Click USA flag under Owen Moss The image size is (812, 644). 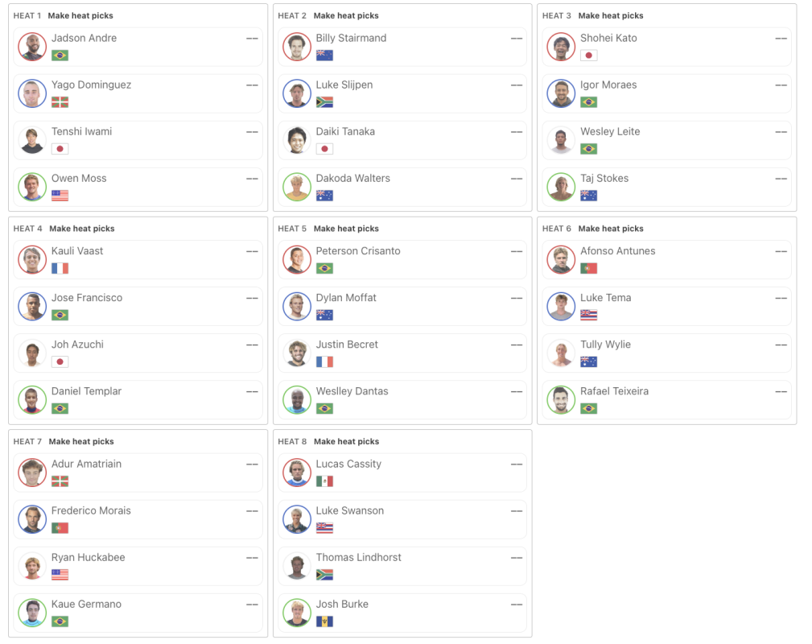pyautogui.click(x=60, y=196)
